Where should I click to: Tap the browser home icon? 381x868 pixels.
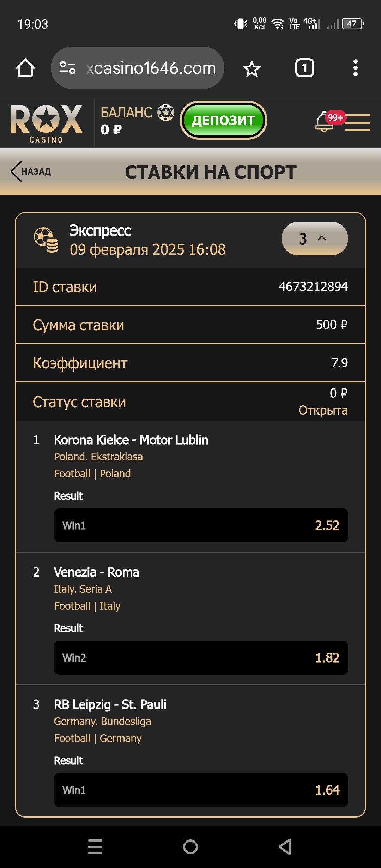tap(25, 68)
